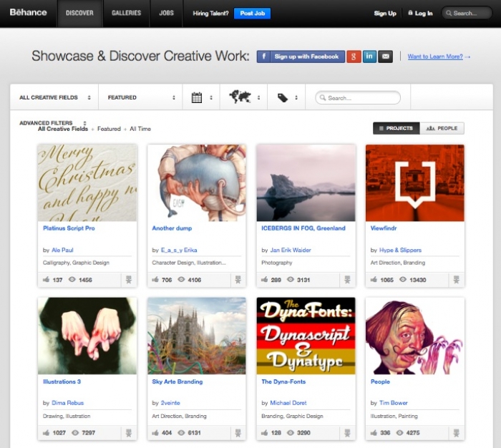Add Viewfindr to collection icon
The width and height of the screenshot is (501, 448).
[457, 280]
